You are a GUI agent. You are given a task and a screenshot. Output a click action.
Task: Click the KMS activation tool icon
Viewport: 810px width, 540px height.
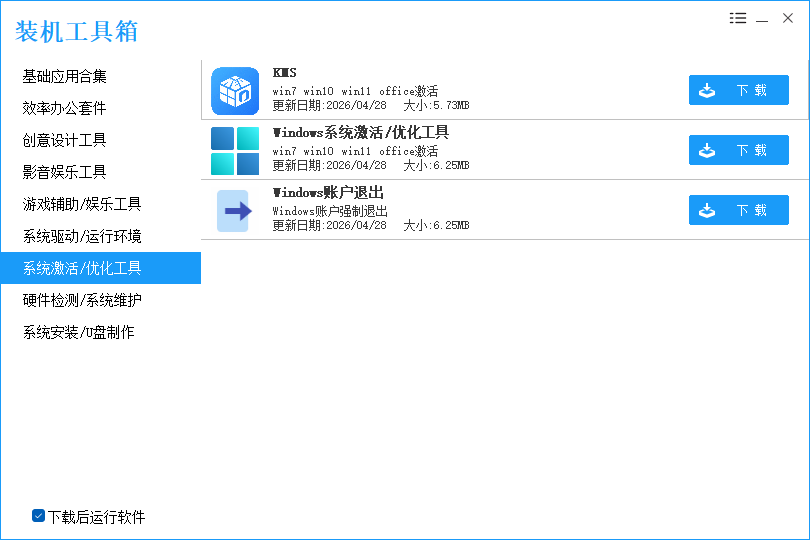pos(235,91)
